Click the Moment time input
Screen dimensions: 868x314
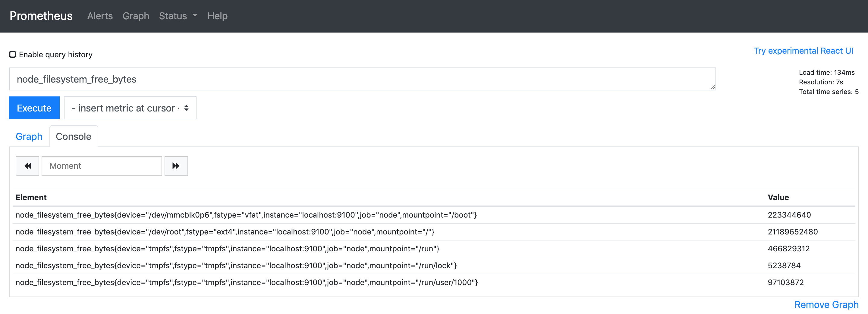click(x=102, y=166)
